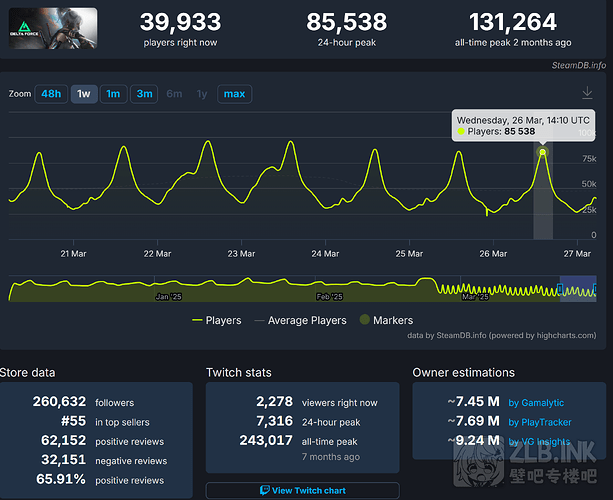Click the Twitch stats heading
The height and width of the screenshot is (500, 613).
click(239, 373)
